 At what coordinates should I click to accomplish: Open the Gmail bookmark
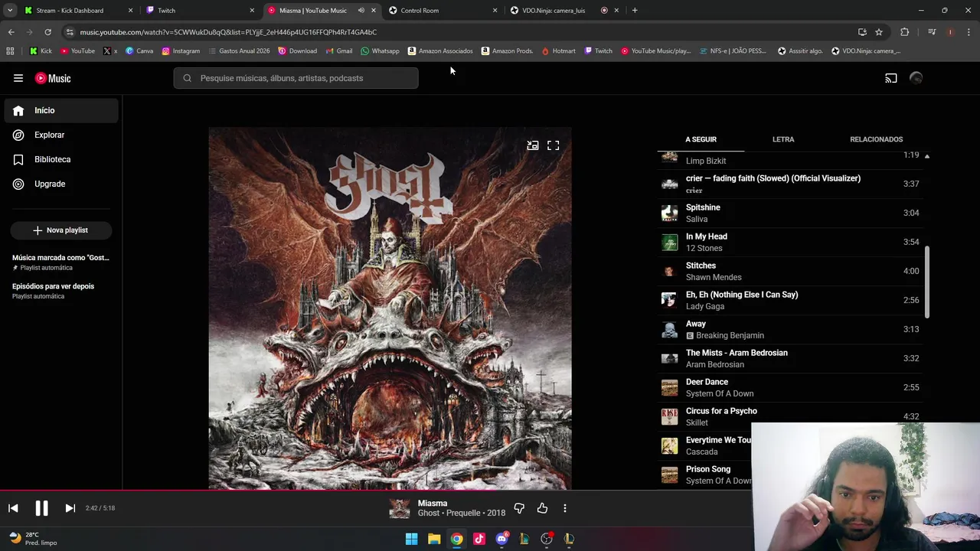(x=339, y=51)
